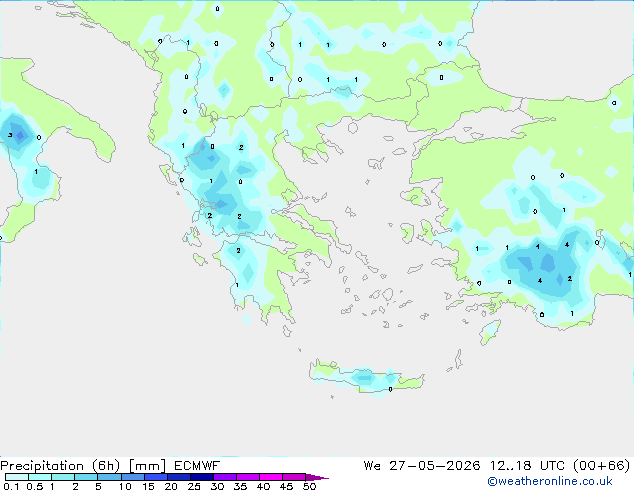Click the 45–50 mm legend color box
The height and width of the screenshot is (490, 634).
[x=294, y=477]
